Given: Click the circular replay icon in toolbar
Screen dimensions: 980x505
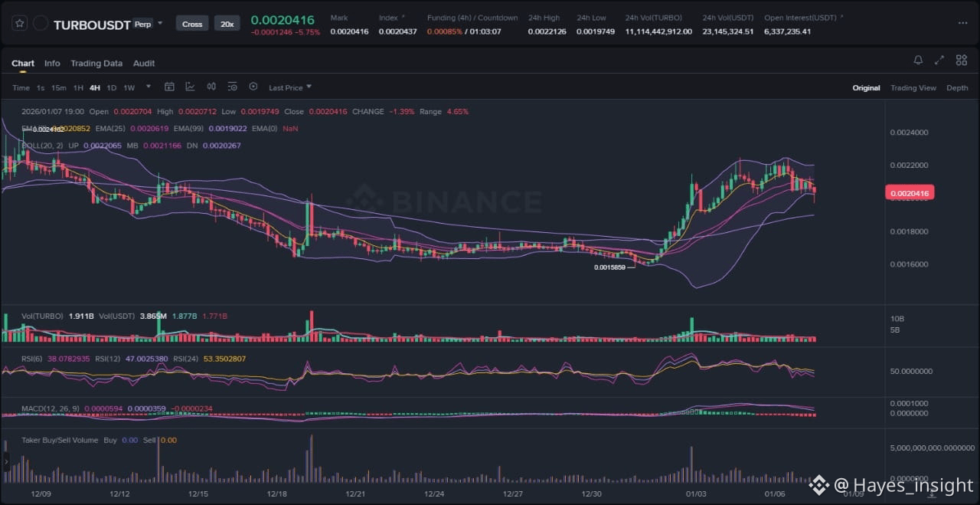Looking at the screenshot, I should pyautogui.click(x=253, y=87).
